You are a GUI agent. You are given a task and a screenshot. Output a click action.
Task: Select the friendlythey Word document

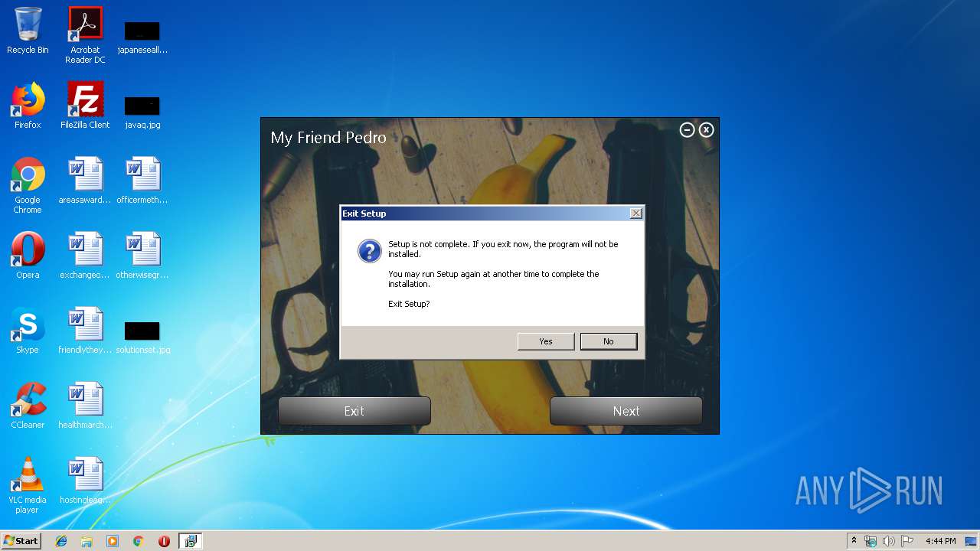pyautogui.click(x=85, y=331)
